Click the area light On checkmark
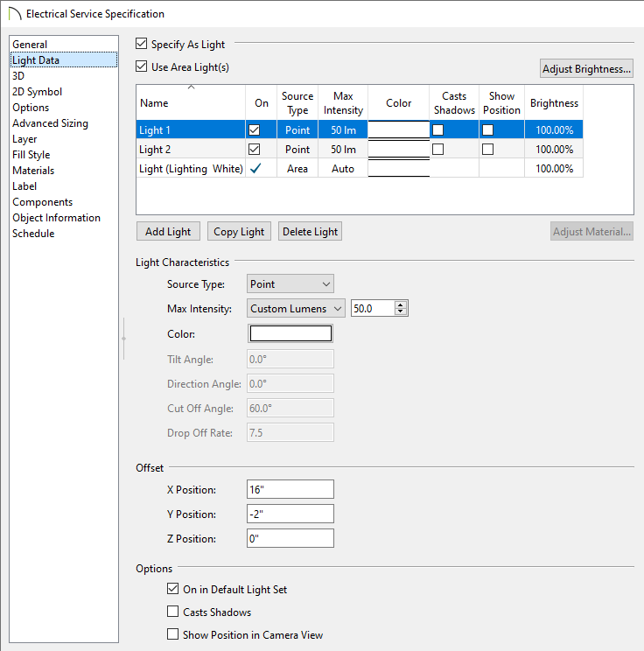Image resolution: width=644 pixels, height=651 pixels. (x=255, y=168)
